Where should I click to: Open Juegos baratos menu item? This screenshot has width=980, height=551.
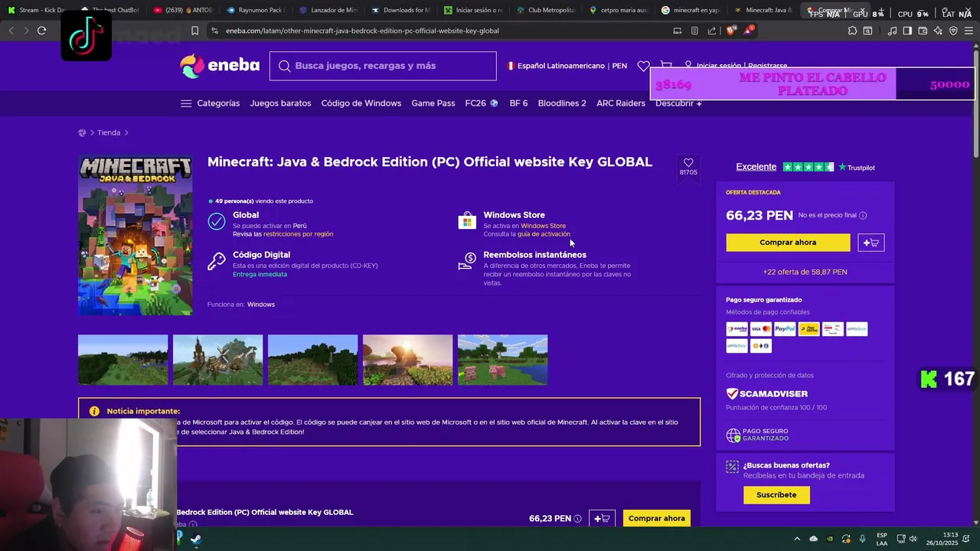point(280,103)
